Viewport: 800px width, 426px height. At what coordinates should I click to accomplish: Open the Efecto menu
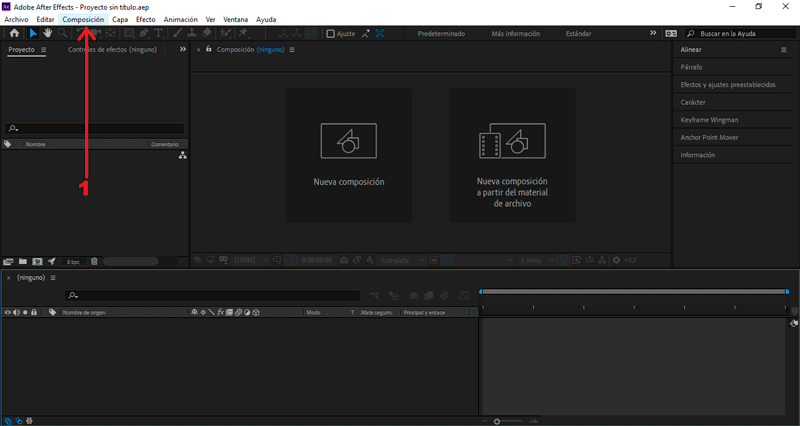point(145,19)
